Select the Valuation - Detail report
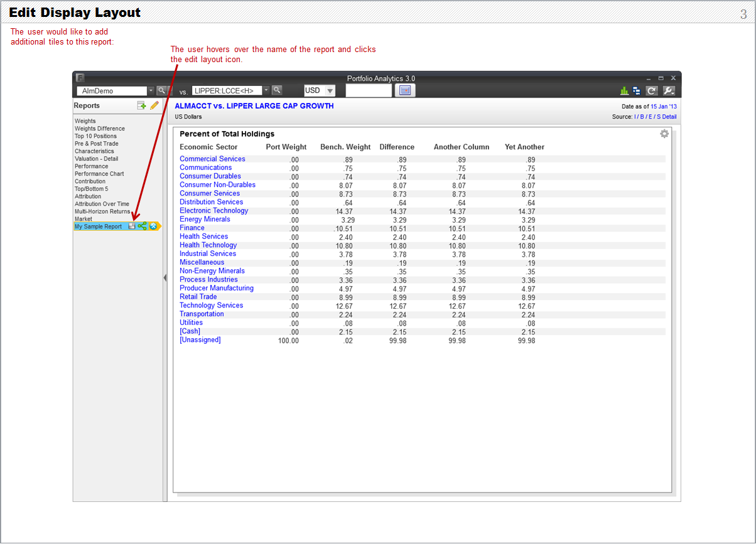This screenshot has height=544, width=756. click(96, 159)
